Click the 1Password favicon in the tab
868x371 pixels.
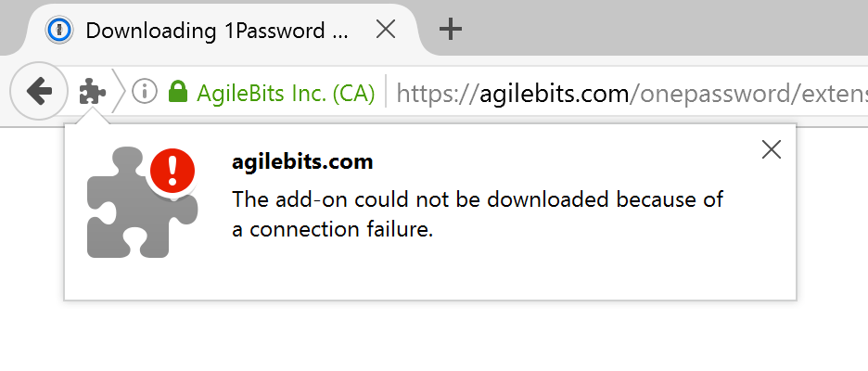tap(59, 30)
